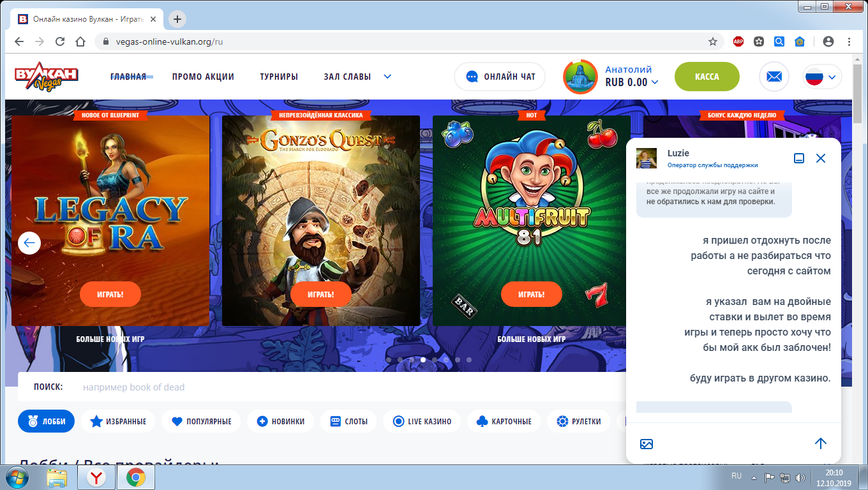Open the Турниры menu item

click(x=279, y=77)
